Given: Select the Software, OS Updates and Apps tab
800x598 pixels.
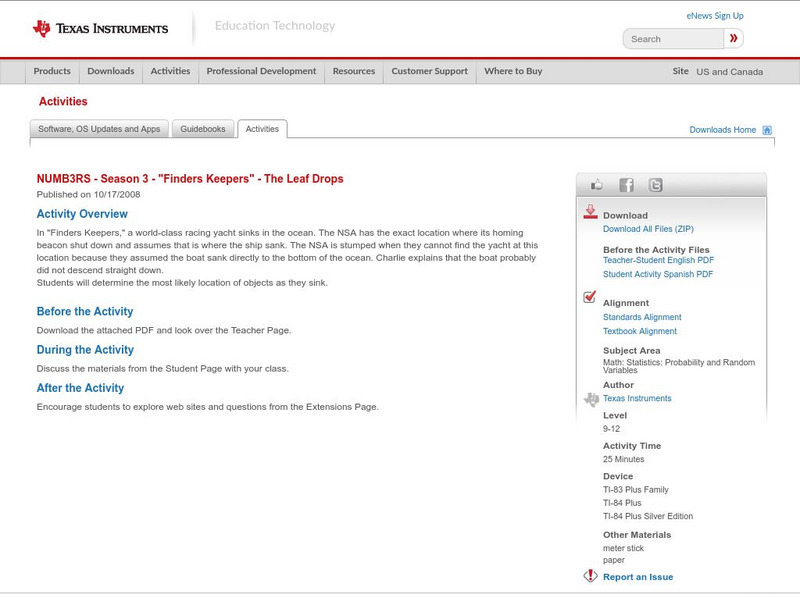Looking at the screenshot, I should (99, 129).
